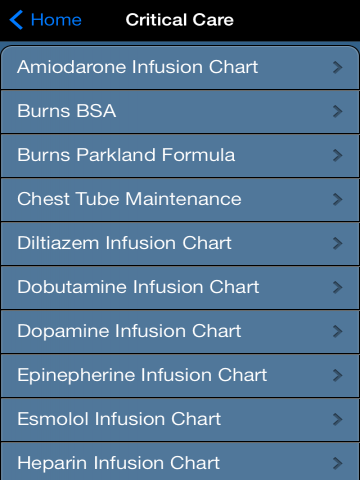Tap the arrow beside Dopamine Infusion Chart

click(337, 331)
